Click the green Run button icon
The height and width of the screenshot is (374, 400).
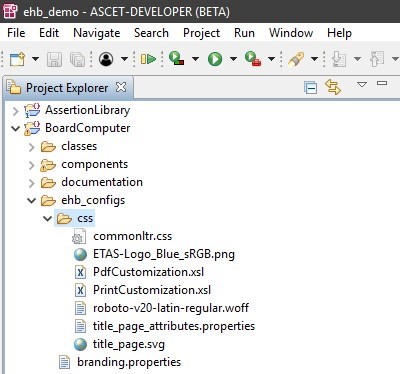(215, 59)
